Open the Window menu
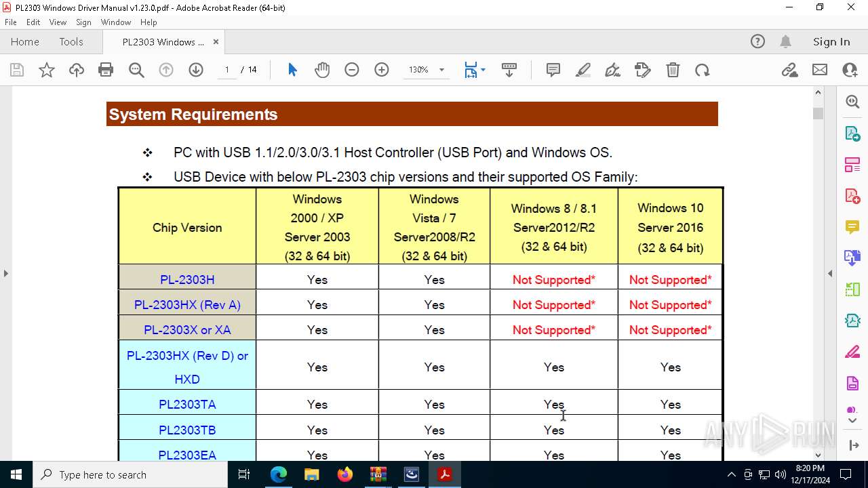This screenshot has width=868, height=488. [x=116, y=22]
